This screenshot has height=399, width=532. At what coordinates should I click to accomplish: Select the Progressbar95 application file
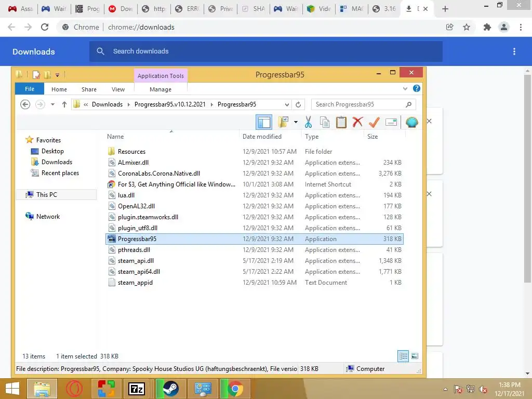pos(255,238)
